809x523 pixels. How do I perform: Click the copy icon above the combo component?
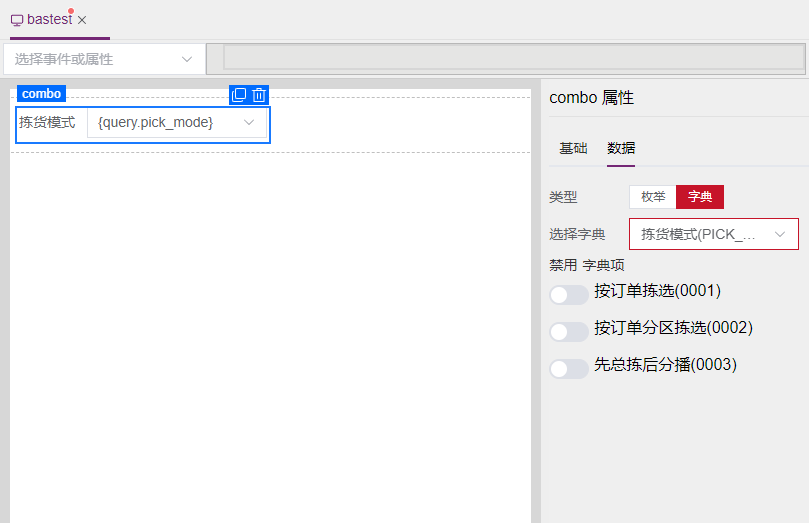[x=239, y=95]
